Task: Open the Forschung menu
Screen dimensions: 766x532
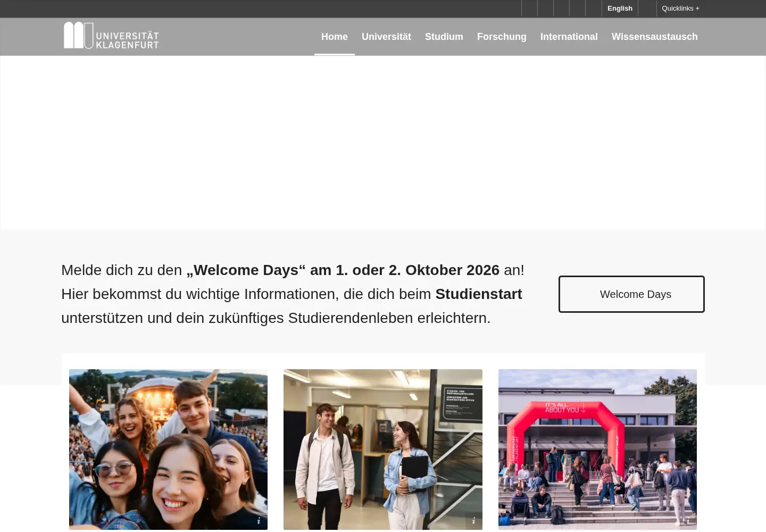Action: (x=502, y=37)
